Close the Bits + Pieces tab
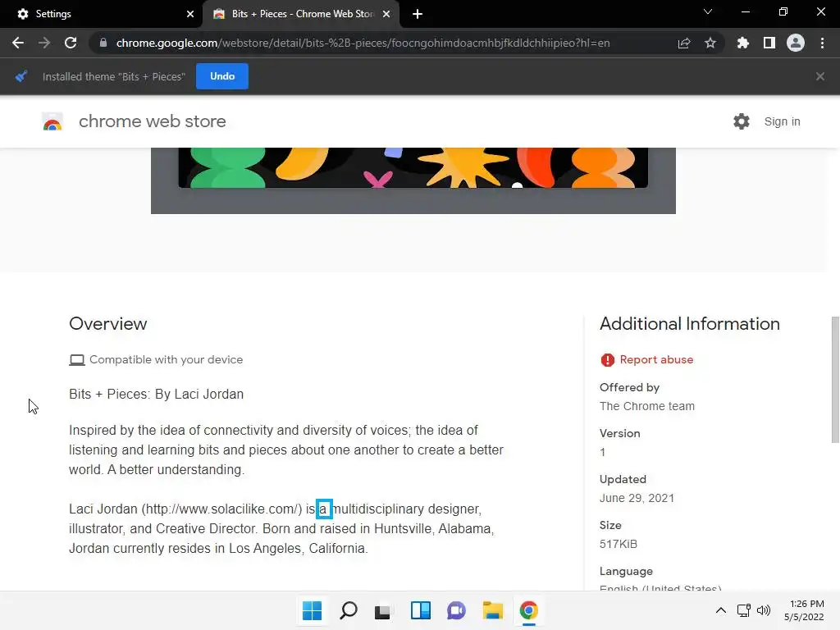840x630 pixels. click(386, 14)
